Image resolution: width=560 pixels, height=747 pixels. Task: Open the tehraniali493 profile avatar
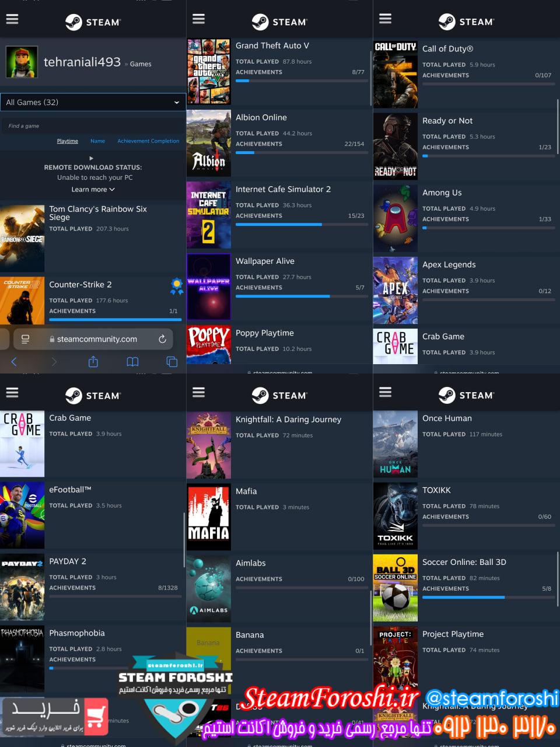click(x=22, y=62)
